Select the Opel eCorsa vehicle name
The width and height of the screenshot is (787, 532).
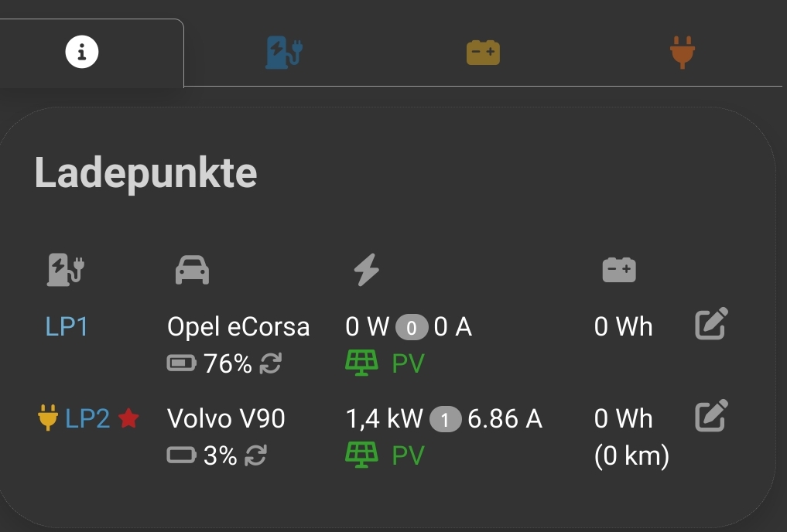[x=238, y=327]
